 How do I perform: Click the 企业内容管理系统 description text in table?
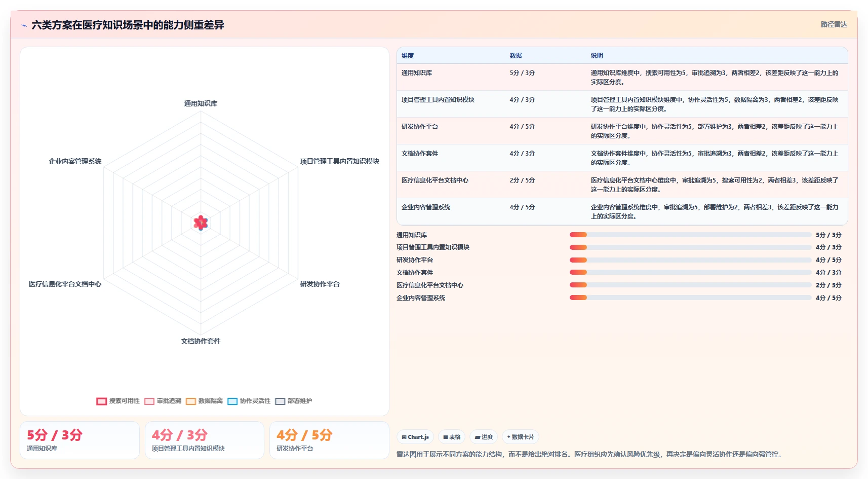point(715,212)
